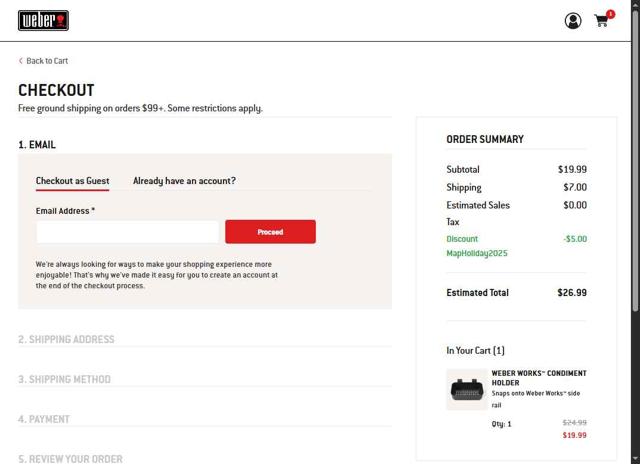Select the Checkout as Guest tab
Screen dimensions: 640x464
(72, 181)
